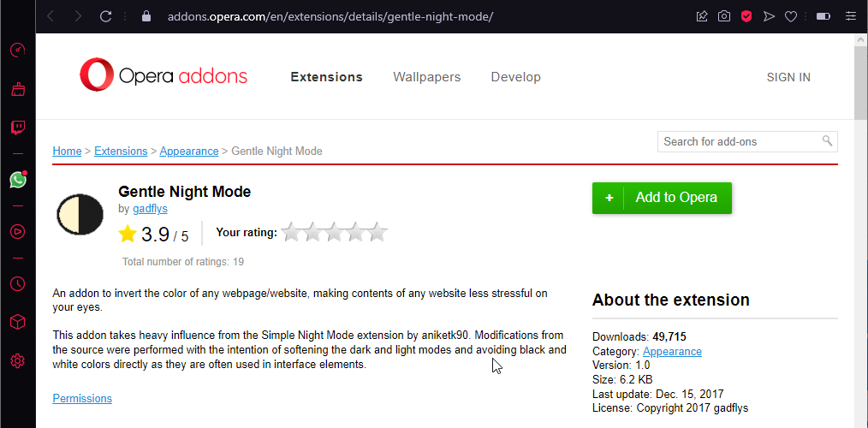Click the SIGN IN link
The height and width of the screenshot is (428, 868).
788,77
